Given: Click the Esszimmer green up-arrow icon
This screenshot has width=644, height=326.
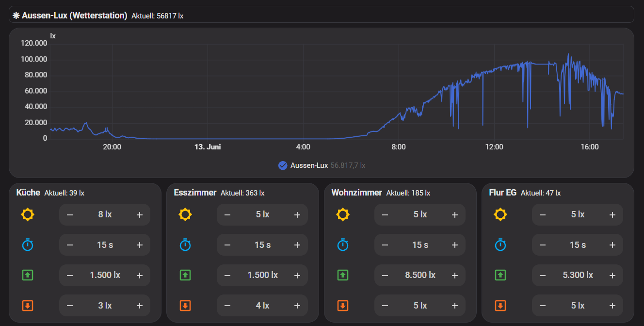Looking at the screenshot, I should click(185, 275).
